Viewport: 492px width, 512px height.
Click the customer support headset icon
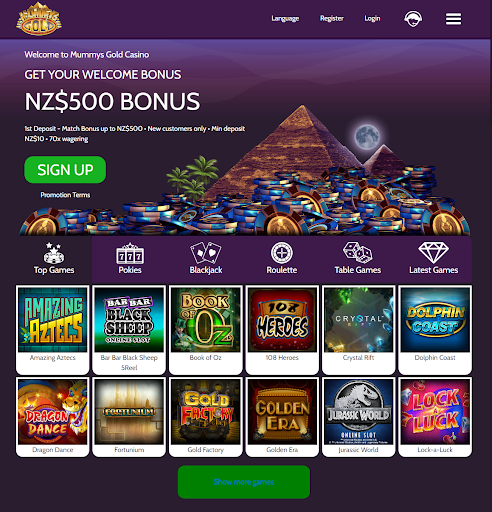tap(413, 19)
